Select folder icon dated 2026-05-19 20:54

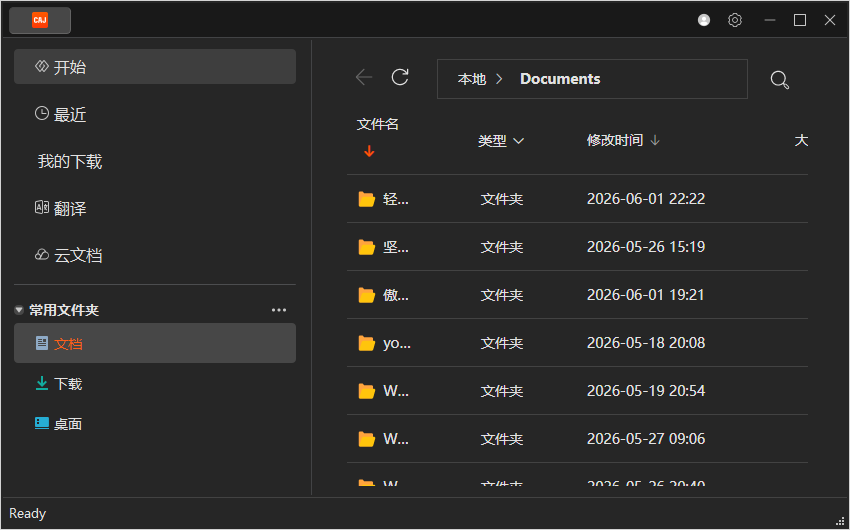[367, 391]
